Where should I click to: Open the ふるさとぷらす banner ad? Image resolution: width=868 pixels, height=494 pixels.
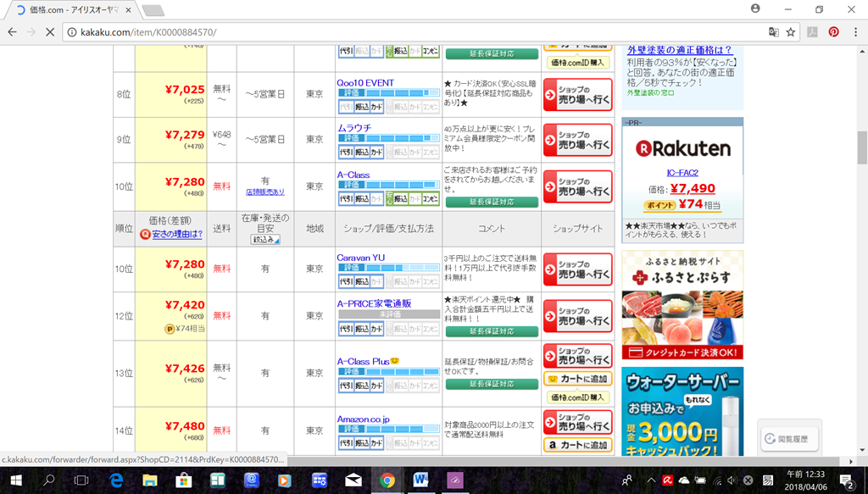tap(682, 305)
